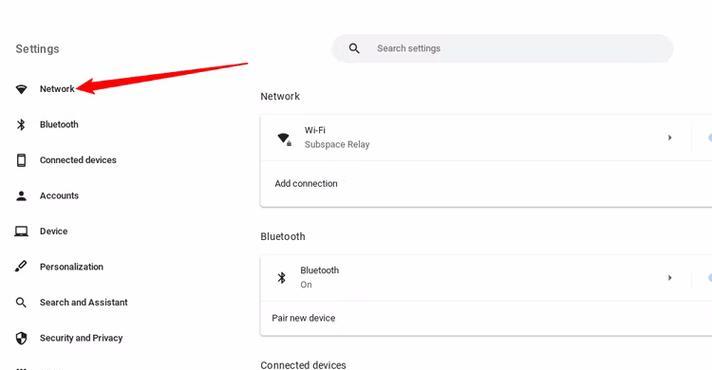This screenshot has height=370, width=712.
Task: Open Bluetooth details using the chevron arrow
Action: 669,277
